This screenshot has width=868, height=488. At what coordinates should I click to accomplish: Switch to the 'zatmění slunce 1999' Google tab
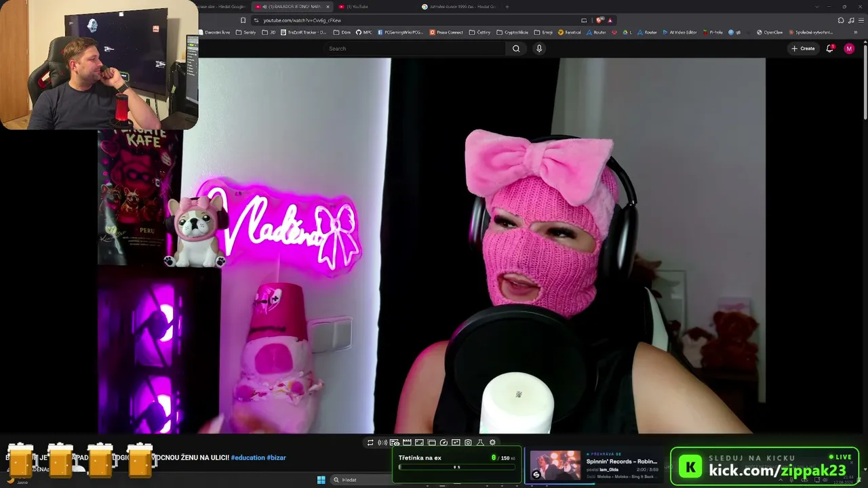(x=461, y=7)
